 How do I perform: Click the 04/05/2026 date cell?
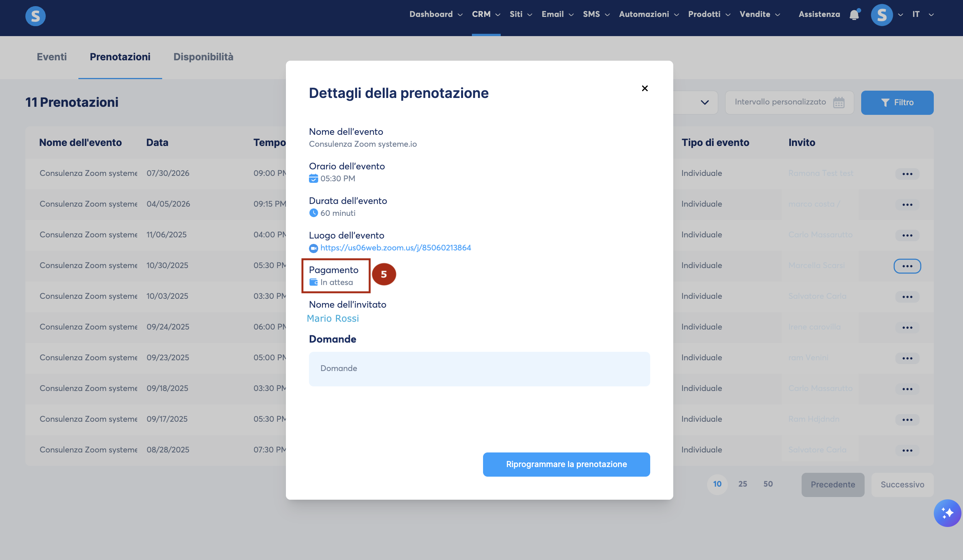168,204
